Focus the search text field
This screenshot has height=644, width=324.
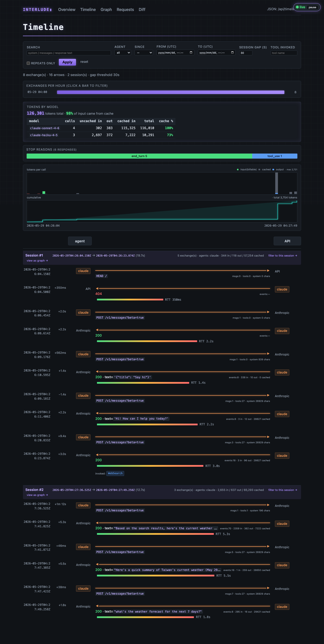pyautogui.click(x=69, y=53)
